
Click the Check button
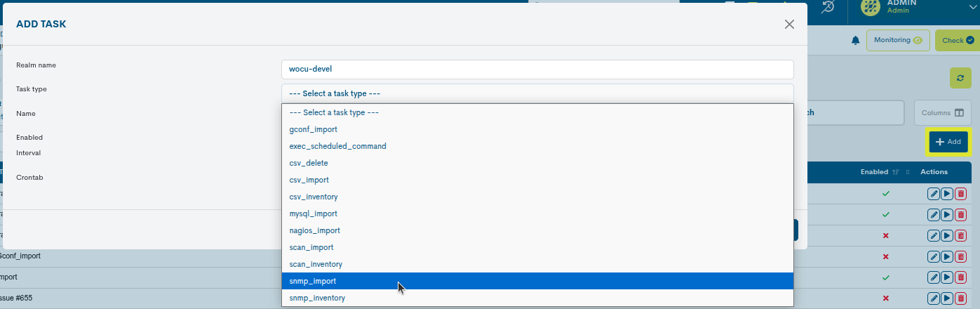[958, 40]
